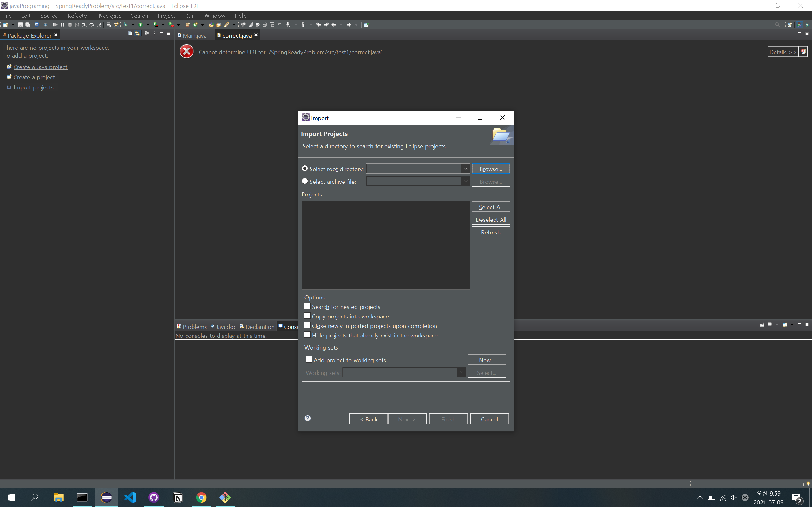Click Collapse All in Package Explorer

pos(130,34)
